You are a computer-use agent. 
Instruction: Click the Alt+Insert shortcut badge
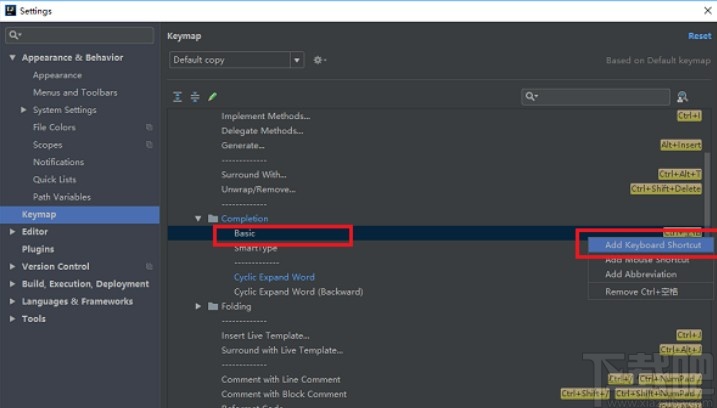[x=681, y=145]
